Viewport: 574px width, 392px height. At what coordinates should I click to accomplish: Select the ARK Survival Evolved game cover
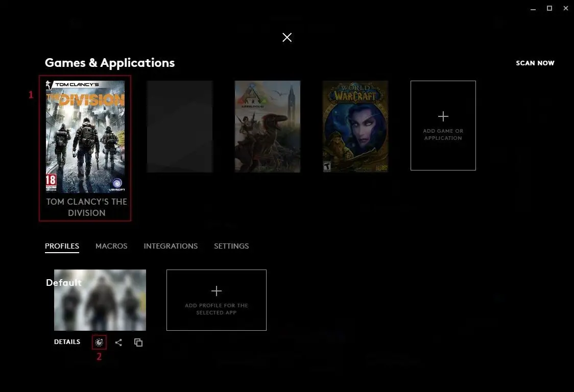[268, 126]
